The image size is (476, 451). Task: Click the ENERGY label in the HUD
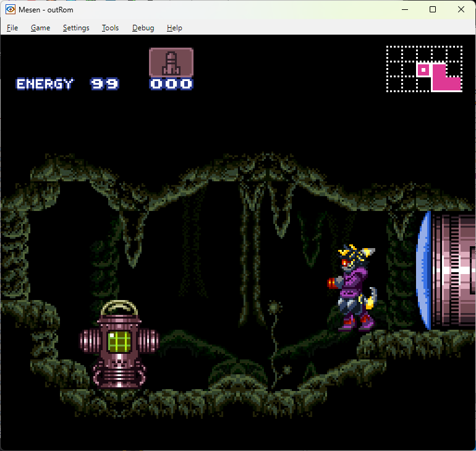pos(45,84)
